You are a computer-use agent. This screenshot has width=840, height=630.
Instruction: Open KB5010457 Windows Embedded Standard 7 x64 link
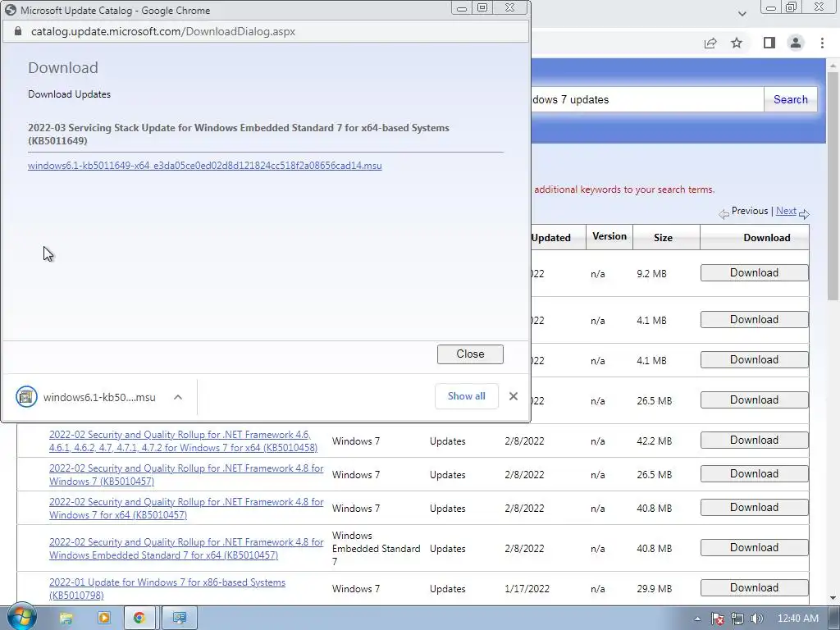[186, 549]
